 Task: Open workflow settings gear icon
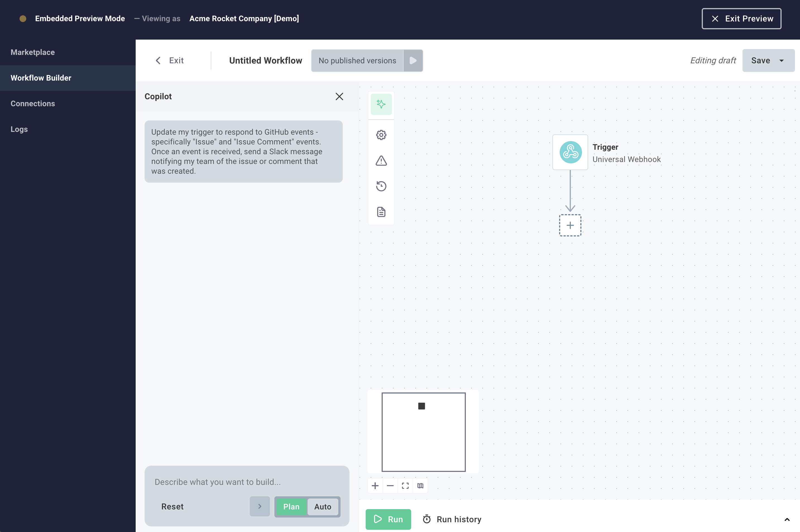click(x=381, y=135)
